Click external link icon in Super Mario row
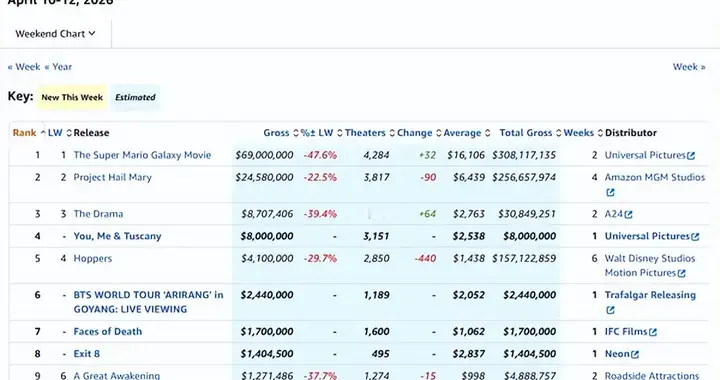The image size is (720, 380). 691,156
